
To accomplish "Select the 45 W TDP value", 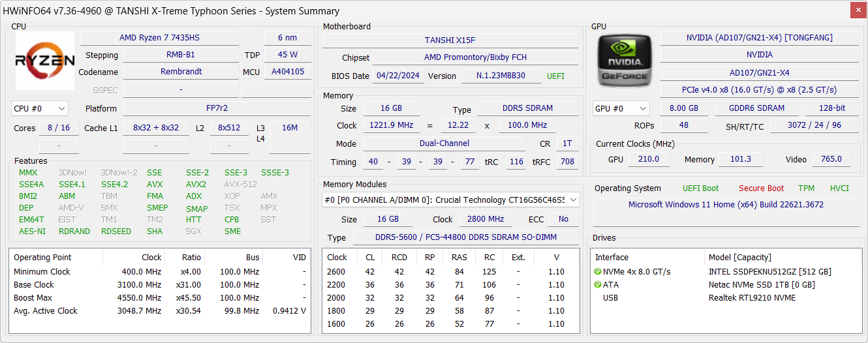I will pos(287,55).
